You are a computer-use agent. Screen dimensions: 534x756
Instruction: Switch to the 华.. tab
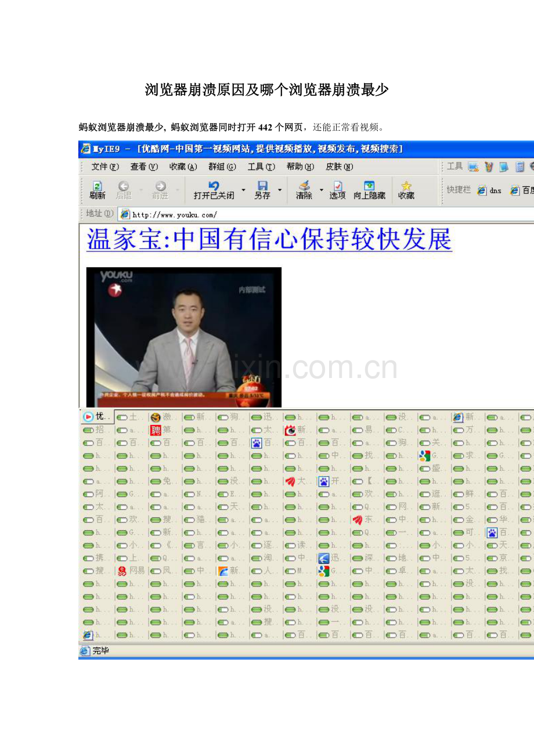click(501, 520)
